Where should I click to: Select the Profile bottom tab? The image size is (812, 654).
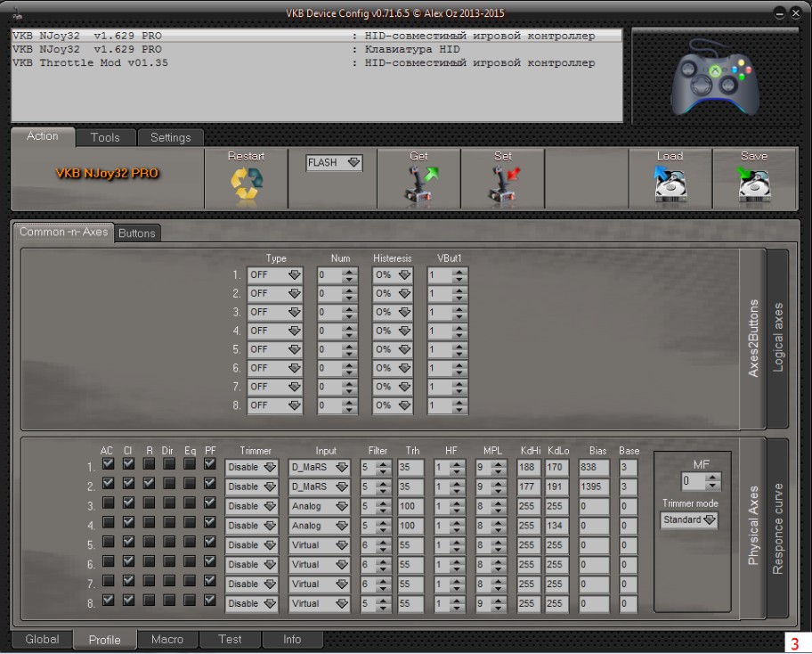coord(104,640)
